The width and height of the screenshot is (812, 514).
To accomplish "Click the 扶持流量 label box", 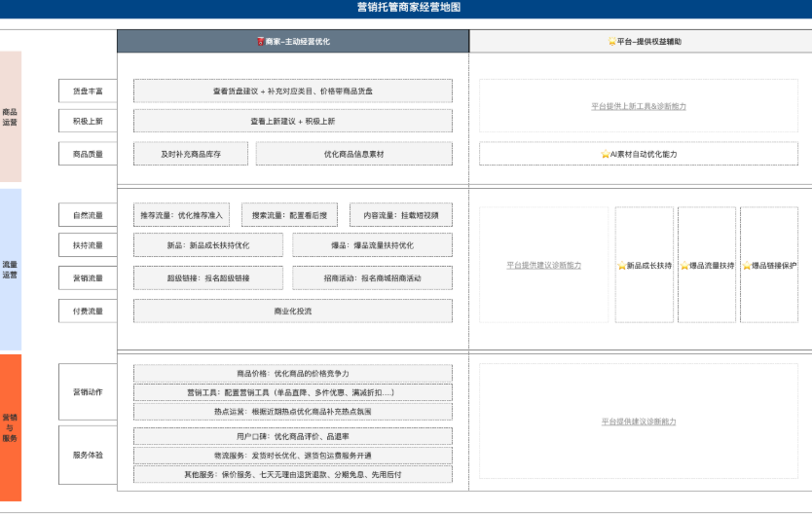I will pos(88,245).
